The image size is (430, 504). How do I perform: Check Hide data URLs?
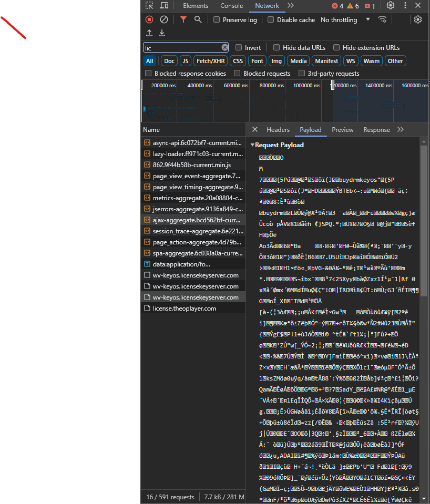277,48
